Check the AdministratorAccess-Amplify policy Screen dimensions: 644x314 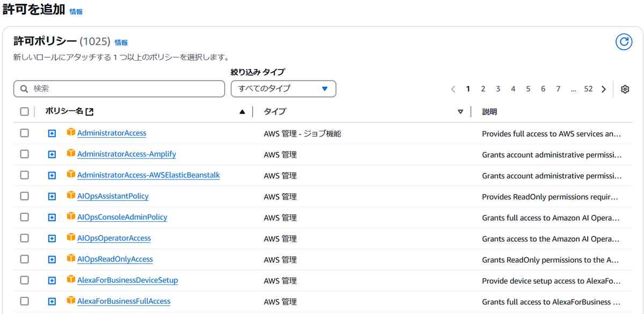(x=24, y=154)
